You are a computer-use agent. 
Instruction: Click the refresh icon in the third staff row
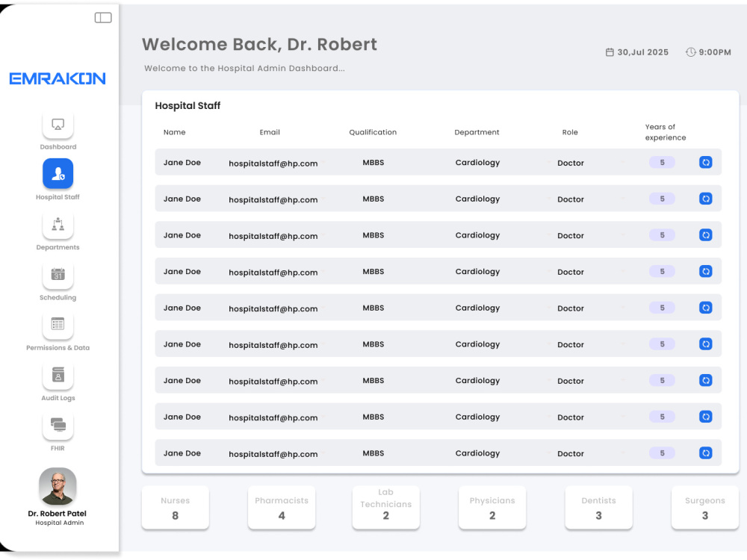(x=706, y=234)
